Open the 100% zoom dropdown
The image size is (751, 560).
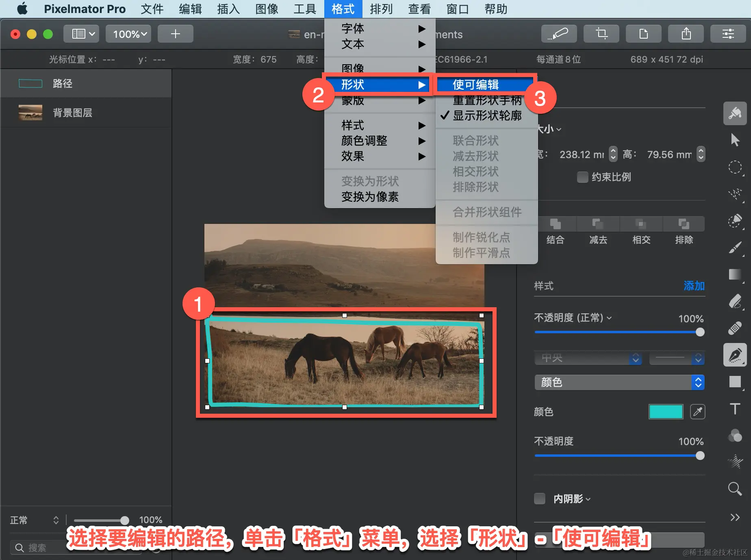coord(128,34)
